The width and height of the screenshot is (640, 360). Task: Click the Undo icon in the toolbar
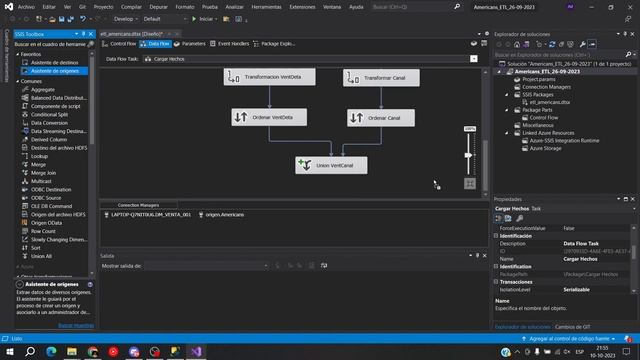83,19
